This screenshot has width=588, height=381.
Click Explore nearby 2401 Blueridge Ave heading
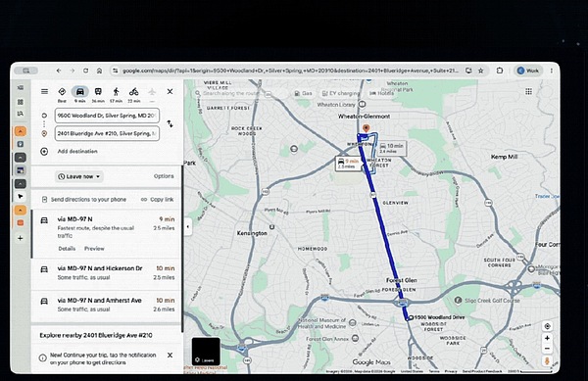[x=96, y=335]
